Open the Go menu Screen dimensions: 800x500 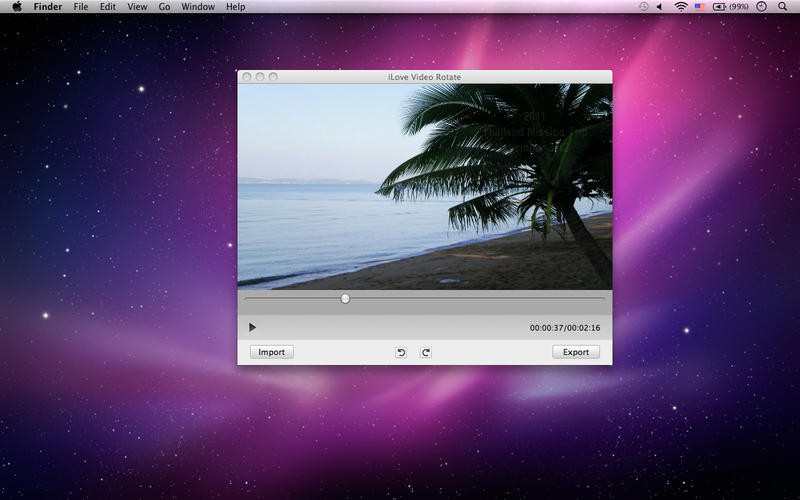pos(164,7)
